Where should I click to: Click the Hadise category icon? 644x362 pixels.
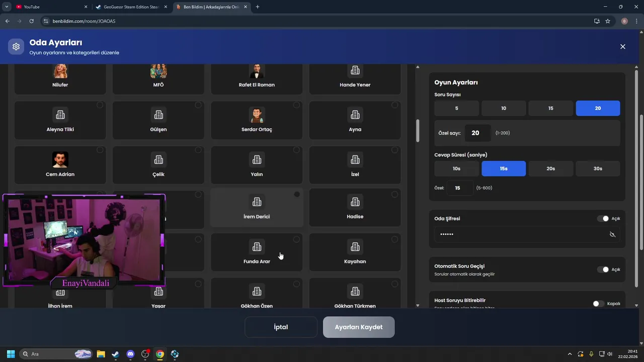pos(355,202)
